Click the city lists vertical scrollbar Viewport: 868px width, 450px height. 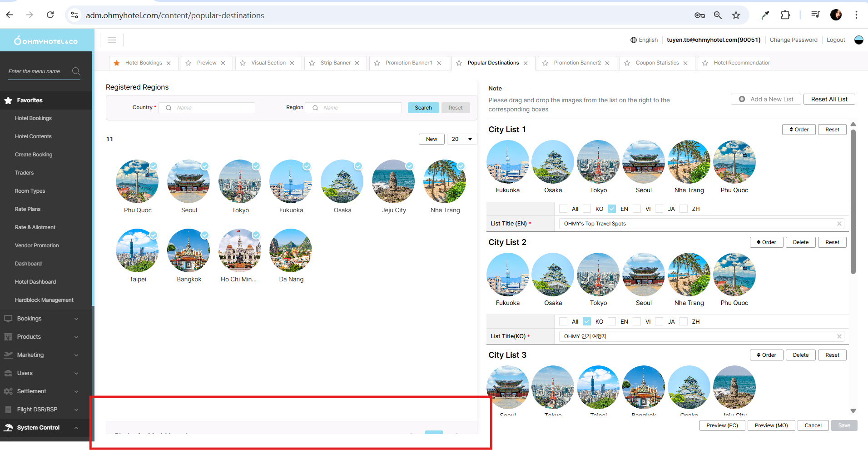tap(853, 202)
